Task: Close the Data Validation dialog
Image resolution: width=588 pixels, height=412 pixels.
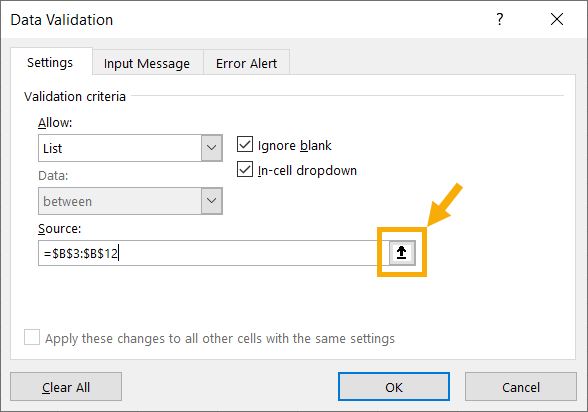Action: coord(557,19)
